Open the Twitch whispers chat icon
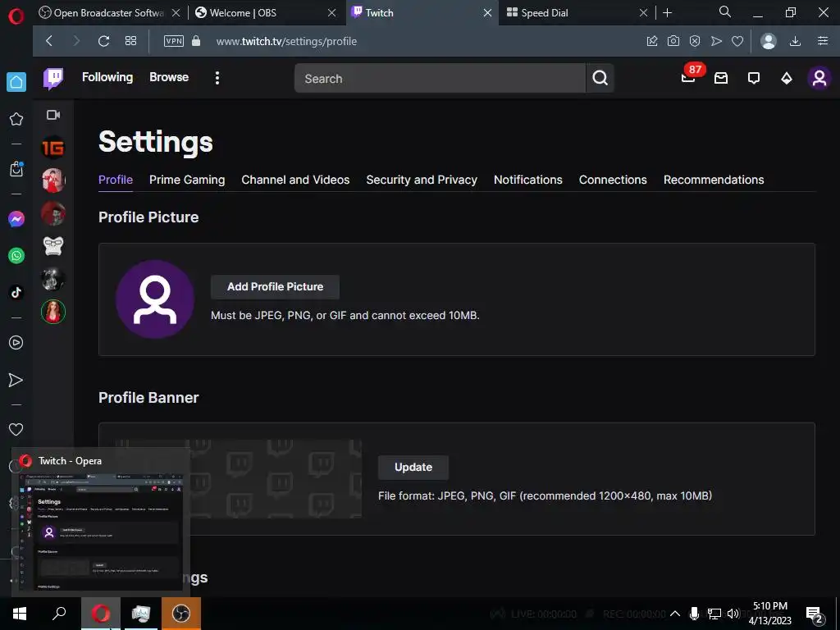 tap(754, 78)
